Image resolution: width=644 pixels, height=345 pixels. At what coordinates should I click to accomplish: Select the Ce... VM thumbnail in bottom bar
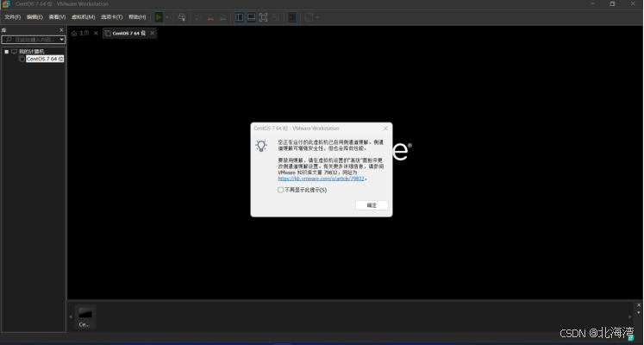coord(85,317)
